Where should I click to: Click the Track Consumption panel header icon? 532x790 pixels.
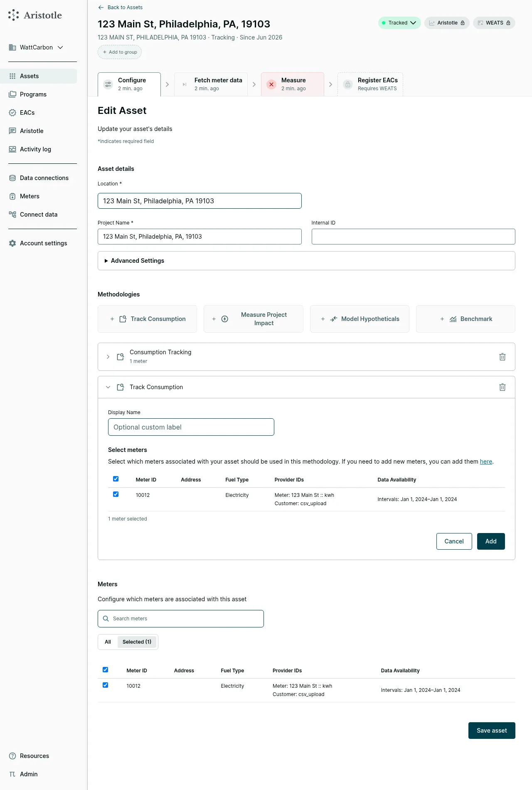point(121,387)
